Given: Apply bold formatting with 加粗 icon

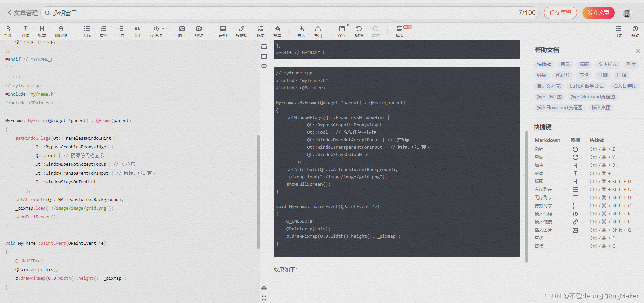Looking at the screenshot, I should [x=8, y=31].
